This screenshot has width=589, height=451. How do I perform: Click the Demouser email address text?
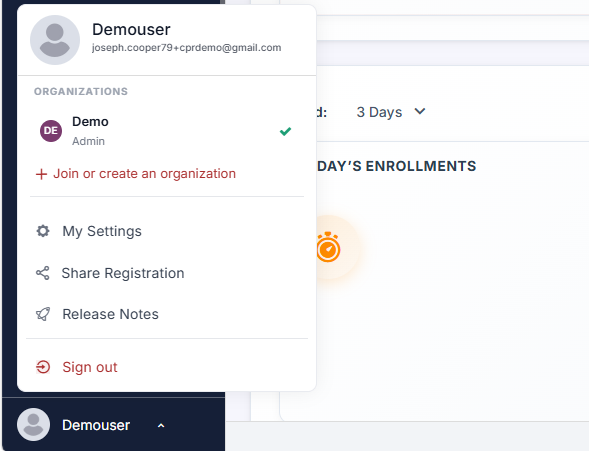click(x=186, y=48)
